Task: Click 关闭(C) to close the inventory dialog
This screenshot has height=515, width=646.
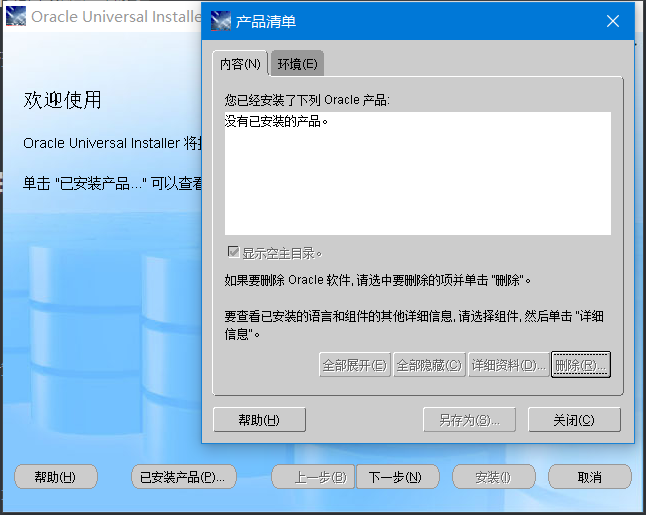Action: [x=574, y=420]
